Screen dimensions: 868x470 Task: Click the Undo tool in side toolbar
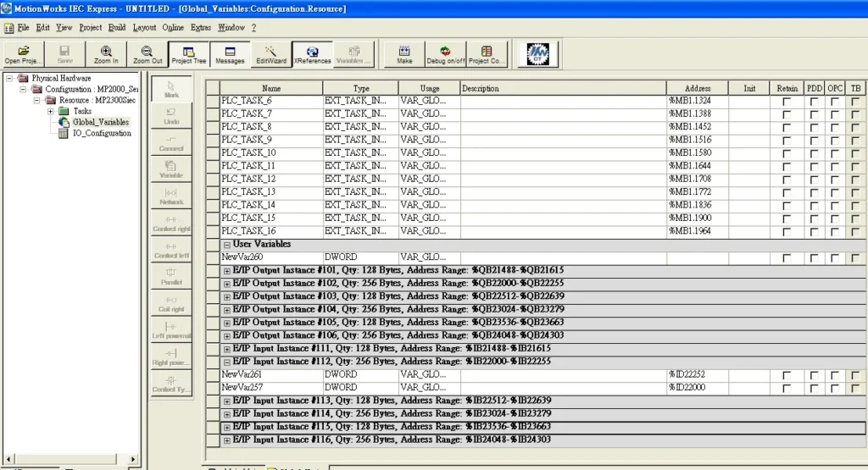click(x=171, y=116)
